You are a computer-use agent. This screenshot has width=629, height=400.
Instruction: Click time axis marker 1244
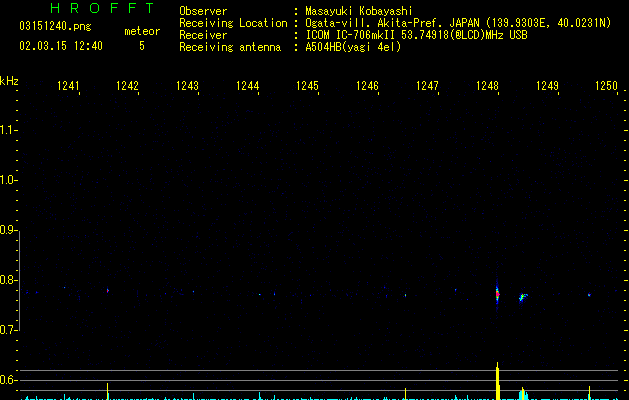tap(247, 86)
